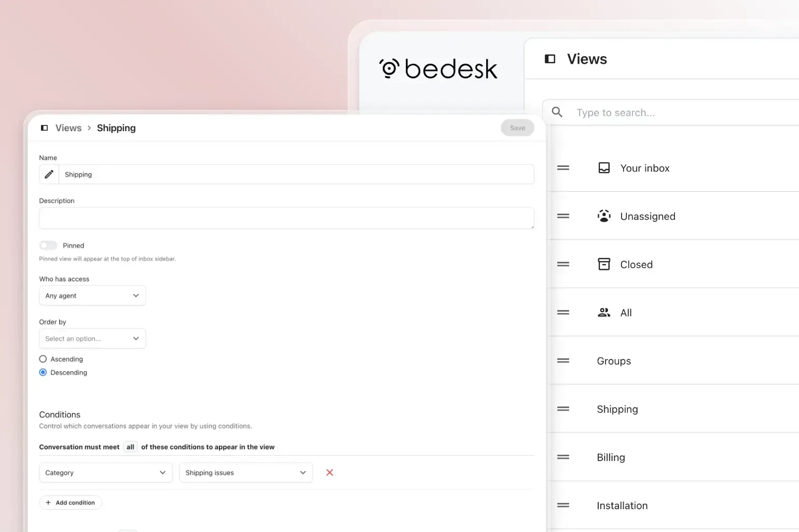The height and width of the screenshot is (532, 799).
Task: Click the Pinned label text
Action: pyautogui.click(x=73, y=245)
